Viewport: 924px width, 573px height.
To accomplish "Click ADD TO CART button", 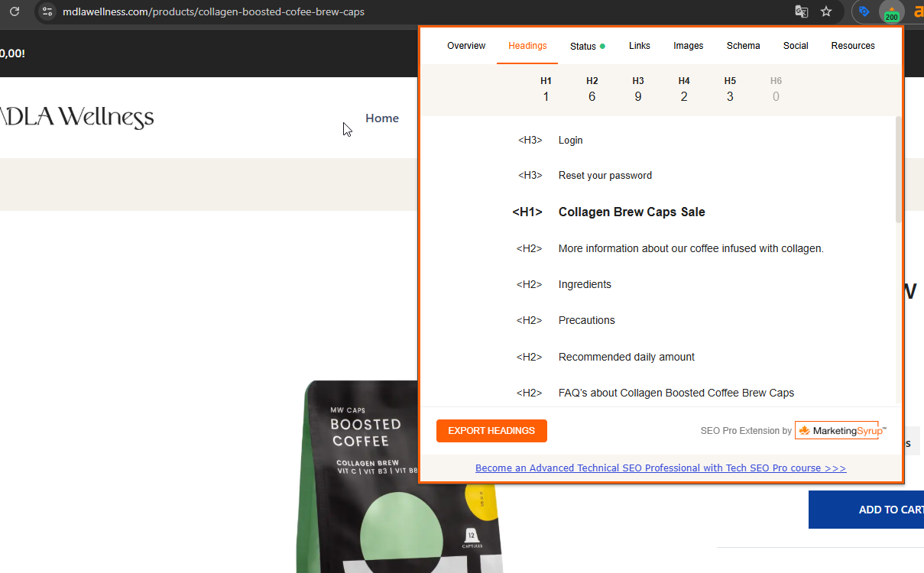I will (x=866, y=510).
